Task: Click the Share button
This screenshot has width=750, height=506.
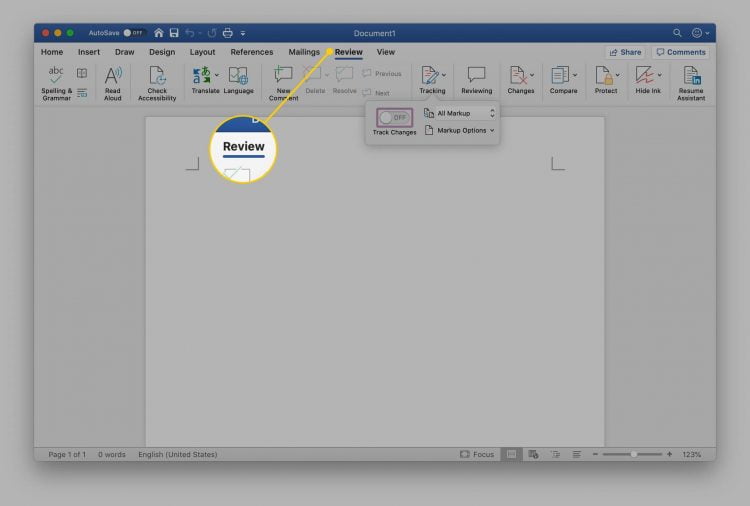Action: coord(625,52)
